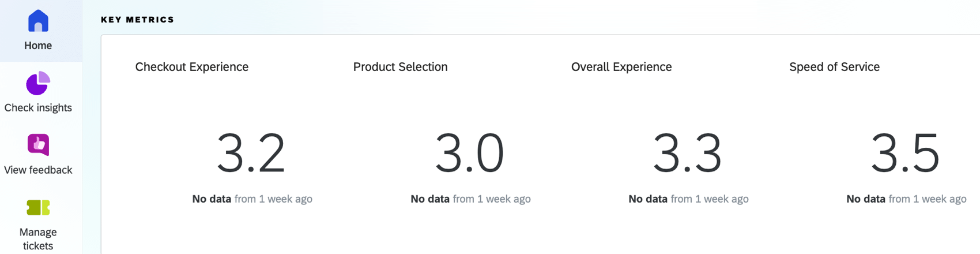
Task: Click the Home house icon
Action: click(x=38, y=21)
